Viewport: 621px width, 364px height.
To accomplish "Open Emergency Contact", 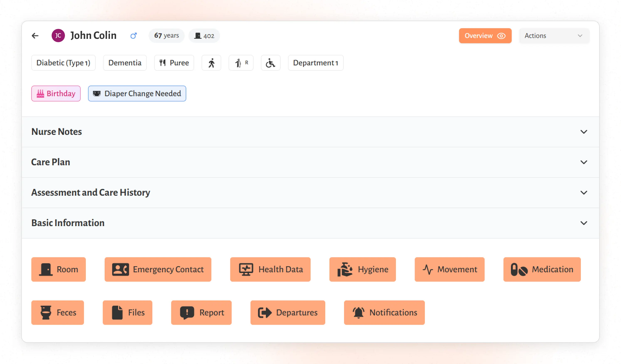I will point(158,269).
